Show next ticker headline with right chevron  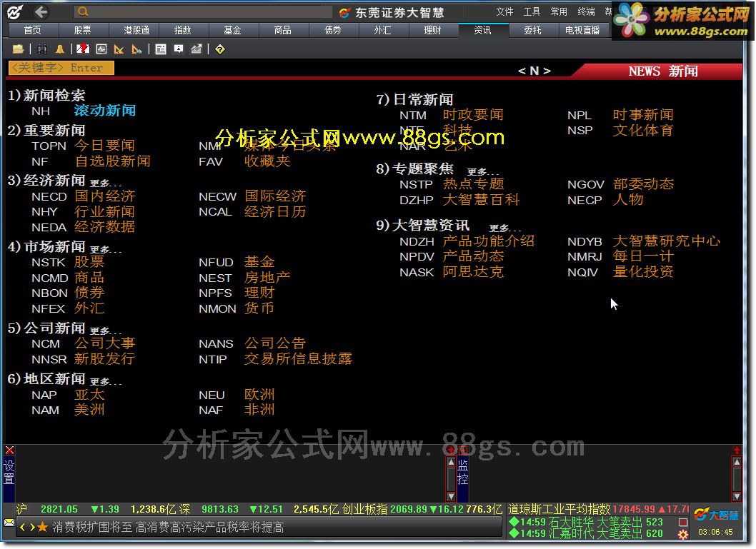pyautogui.click(x=32, y=528)
